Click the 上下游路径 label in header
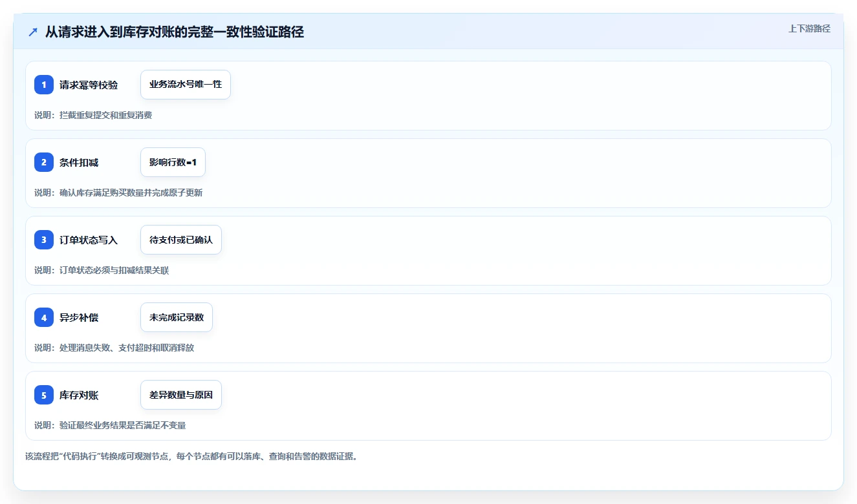This screenshot has width=857, height=504. [x=809, y=28]
